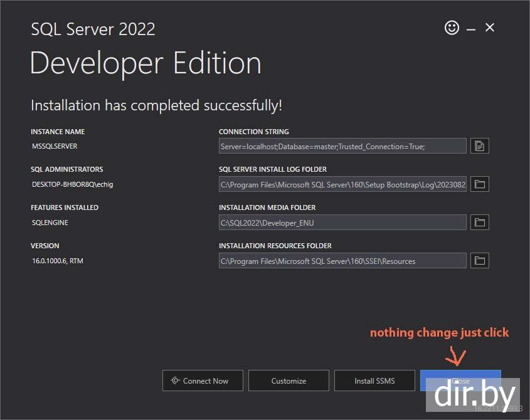Screen dimensions: 530x420
Task: Minimize the SQL Server installer window
Action: pyautogui.click(x=471, y=28)
